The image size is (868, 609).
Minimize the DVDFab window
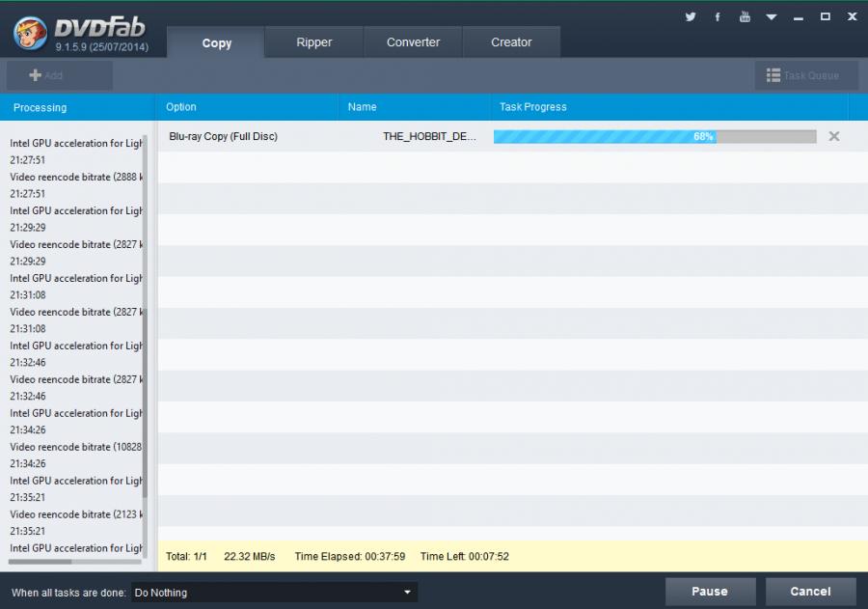pos(798,18)
